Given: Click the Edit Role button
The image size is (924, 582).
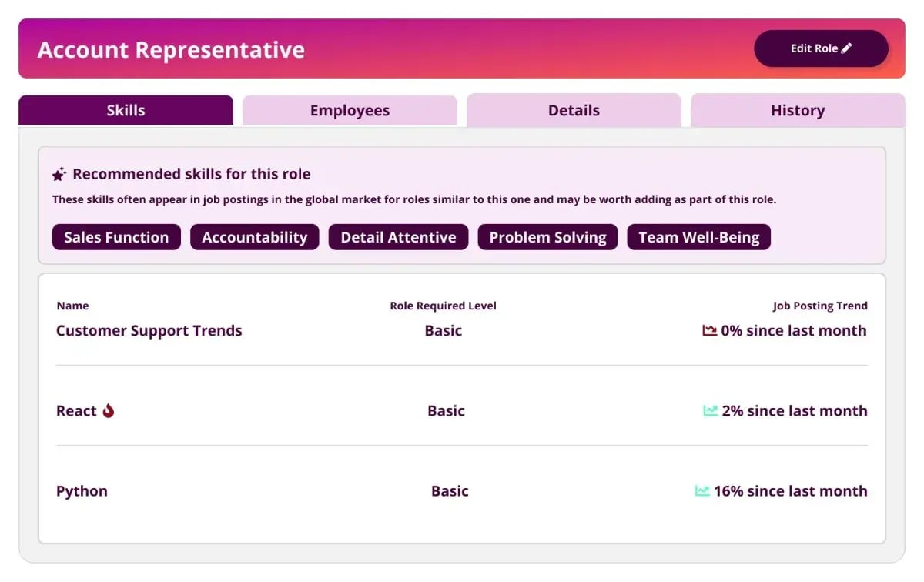Looking at the screenshot, I should 821,48.
